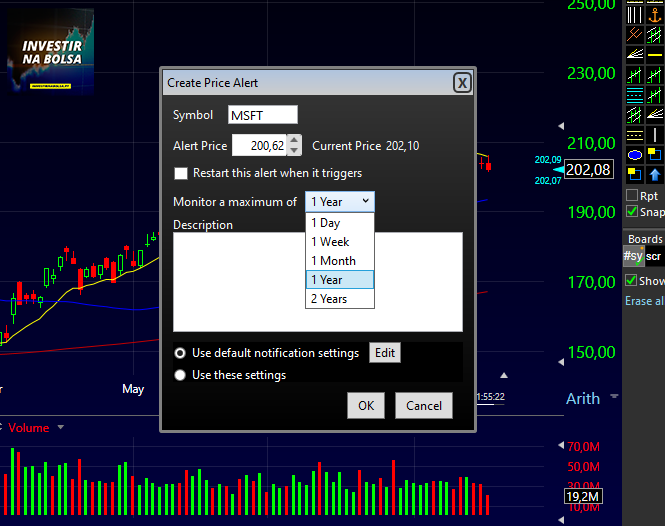Click the Volume pane label
This screenshot has height=526, width=665.
[28, 428]
